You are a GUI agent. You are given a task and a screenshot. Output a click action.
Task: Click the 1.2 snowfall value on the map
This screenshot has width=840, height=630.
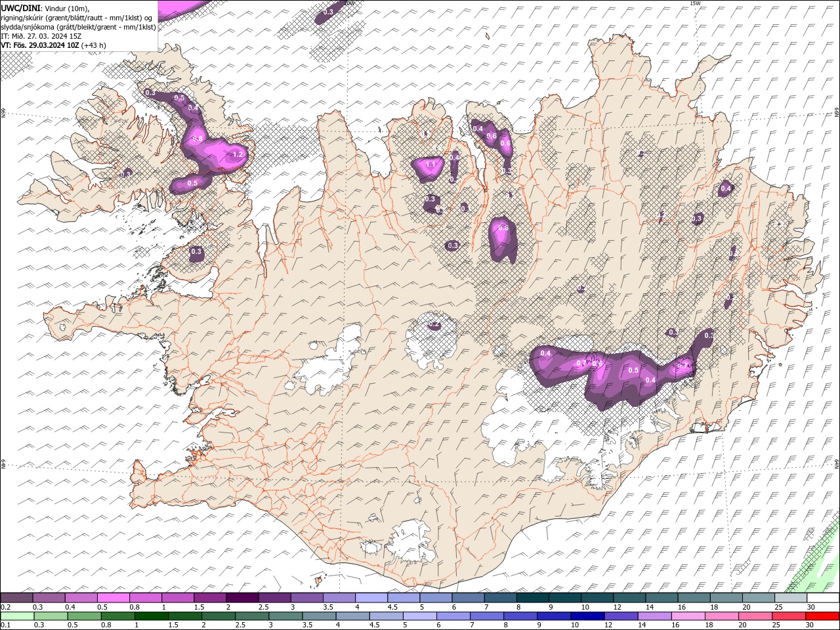[x=238, y=155]
